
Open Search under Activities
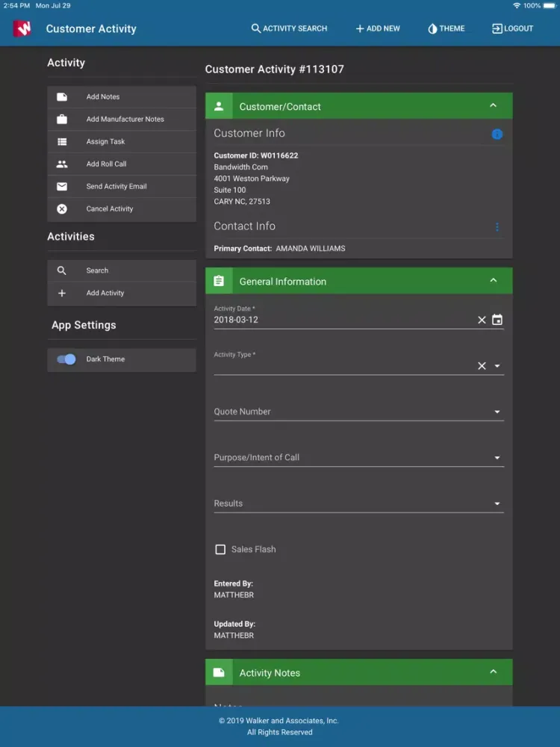[x=122, y=270]
